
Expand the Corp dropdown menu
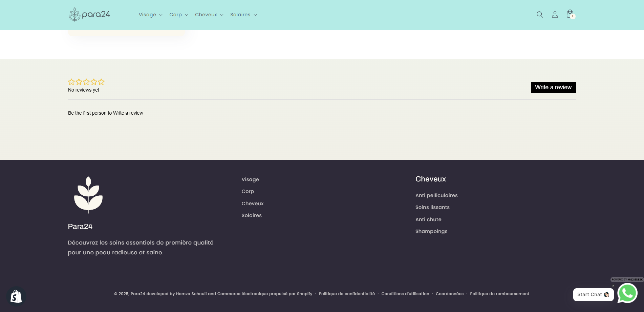pyautogui.click(x=178, y=15)
